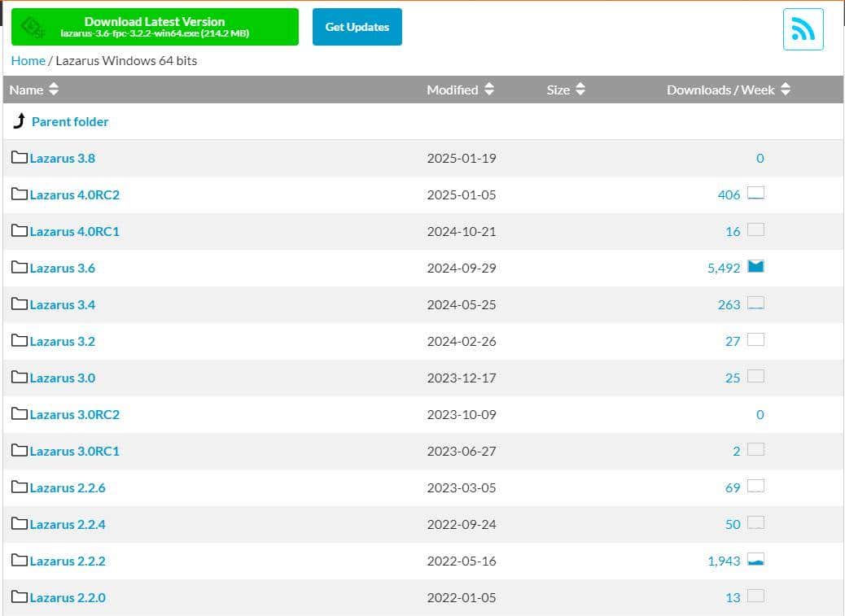Click the 5,492 weekly downloads count
Viewport: 845px width, 616px height.
click(x=724, y=268)
